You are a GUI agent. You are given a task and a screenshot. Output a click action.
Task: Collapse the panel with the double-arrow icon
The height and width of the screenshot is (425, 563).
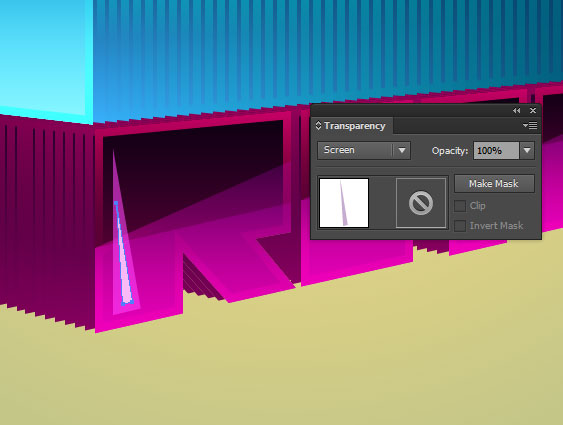pos(516,111)
